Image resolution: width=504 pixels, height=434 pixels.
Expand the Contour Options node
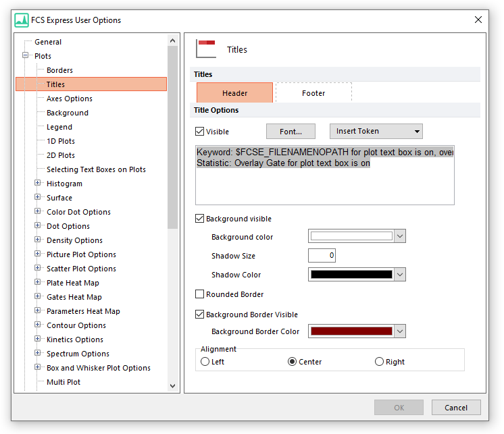(38, 325)
